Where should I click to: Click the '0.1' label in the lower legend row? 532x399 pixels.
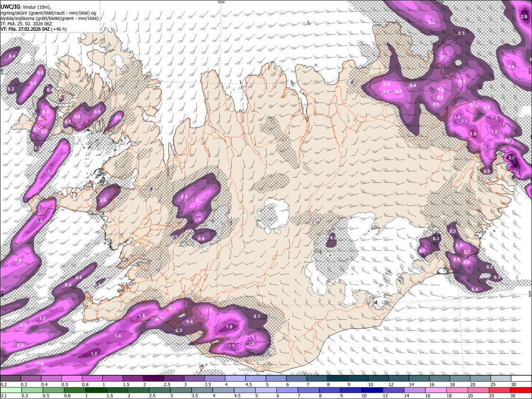click(x=3, y=396)
